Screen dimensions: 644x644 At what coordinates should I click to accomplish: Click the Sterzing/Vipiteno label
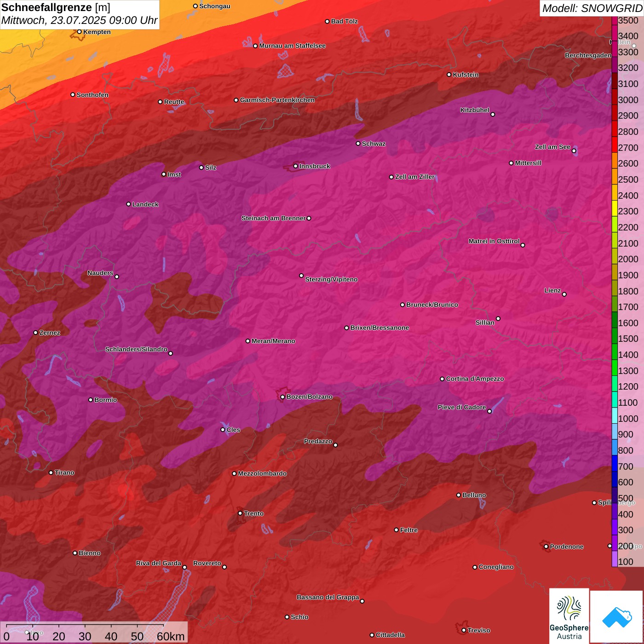[x=331, y=279]
